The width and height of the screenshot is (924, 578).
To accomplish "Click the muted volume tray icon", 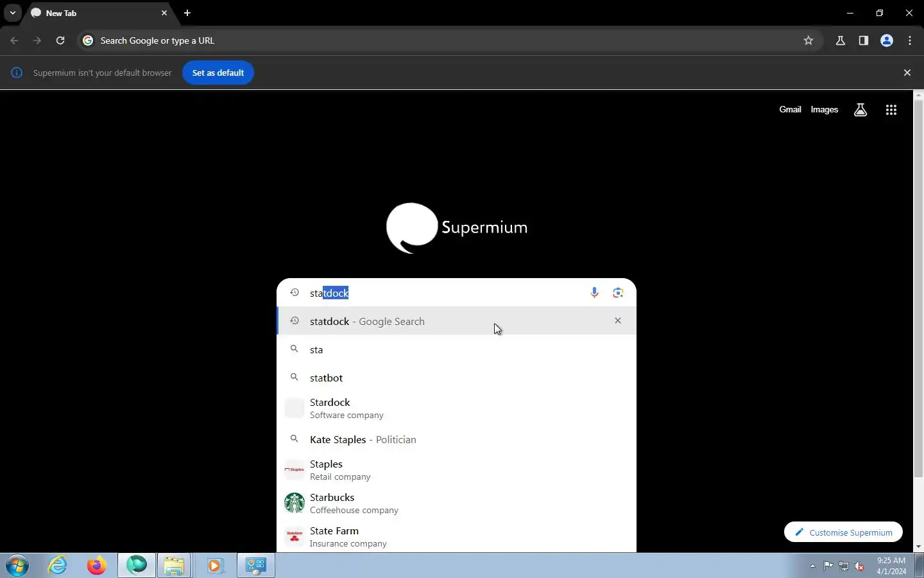I will [x=860, y=566].
